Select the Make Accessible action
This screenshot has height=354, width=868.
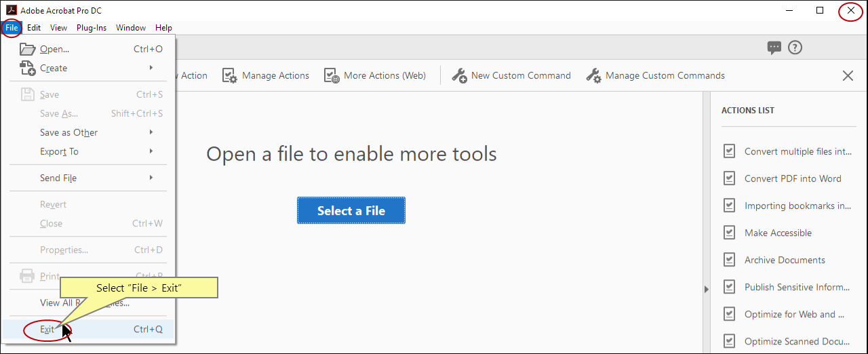[x=778, y=233]
